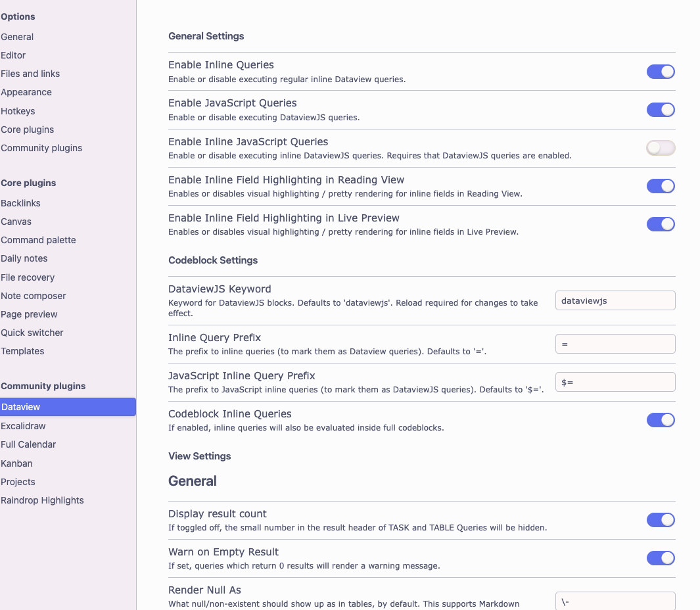
Task: Open the Appearance settings page
Action: pos(26,92)
